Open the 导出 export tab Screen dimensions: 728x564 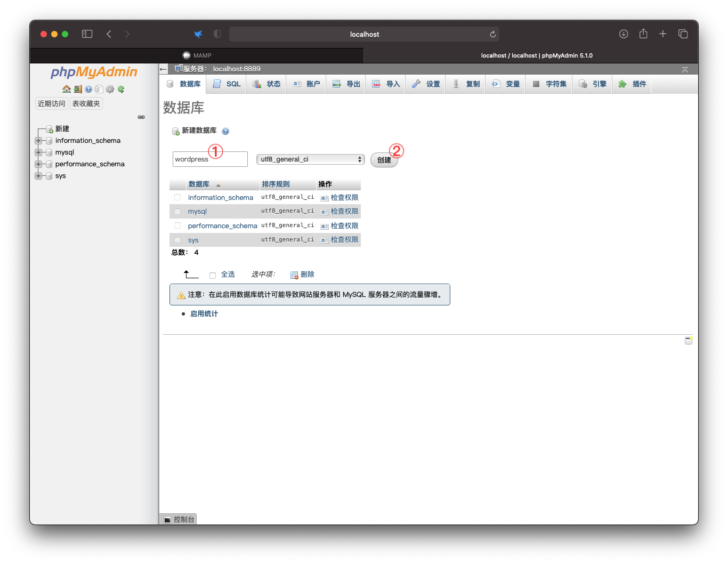click(346, 84)
